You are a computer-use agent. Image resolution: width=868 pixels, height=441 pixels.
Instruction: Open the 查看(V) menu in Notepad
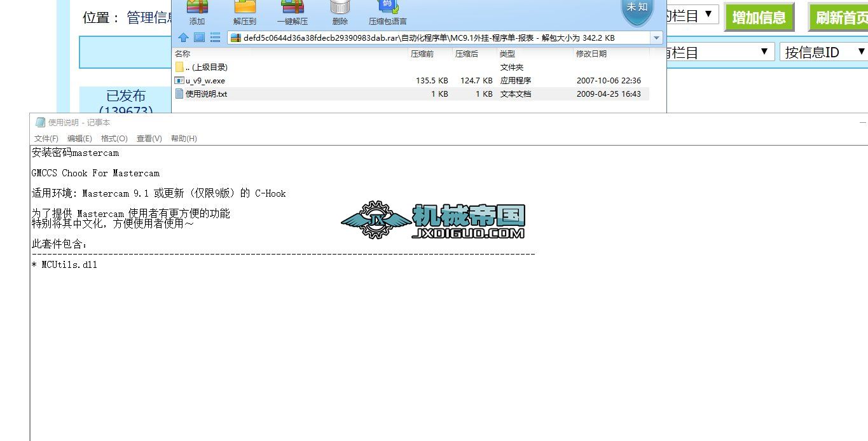coord(149,138)
